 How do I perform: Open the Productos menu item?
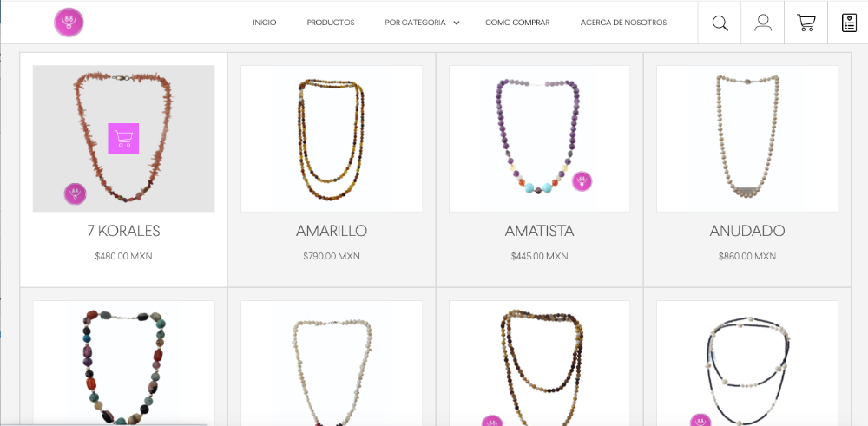pyautogui.click(x=331, y=23)
